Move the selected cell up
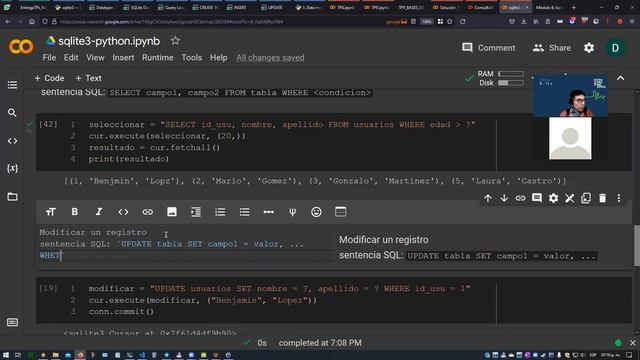 pos(488,198)
